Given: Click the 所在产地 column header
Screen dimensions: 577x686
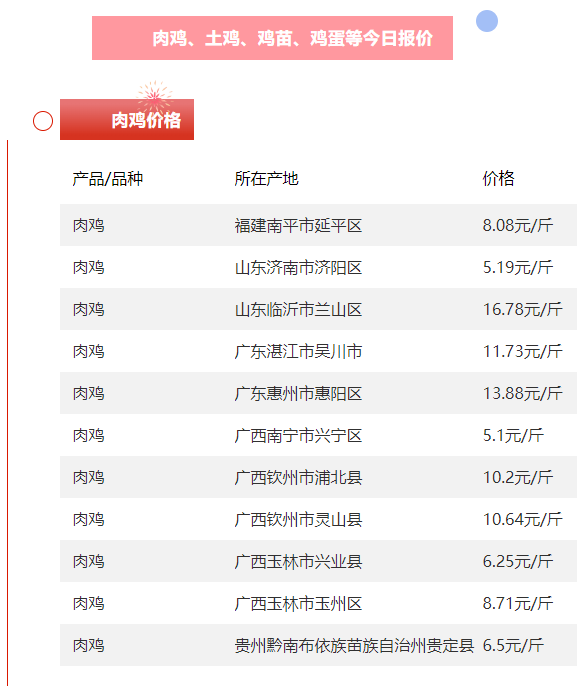Looking at the screenshot, I should [266, 178].
